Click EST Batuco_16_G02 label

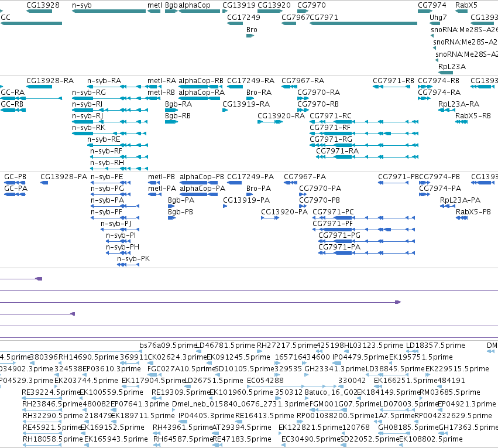click(x=331, y=392)
